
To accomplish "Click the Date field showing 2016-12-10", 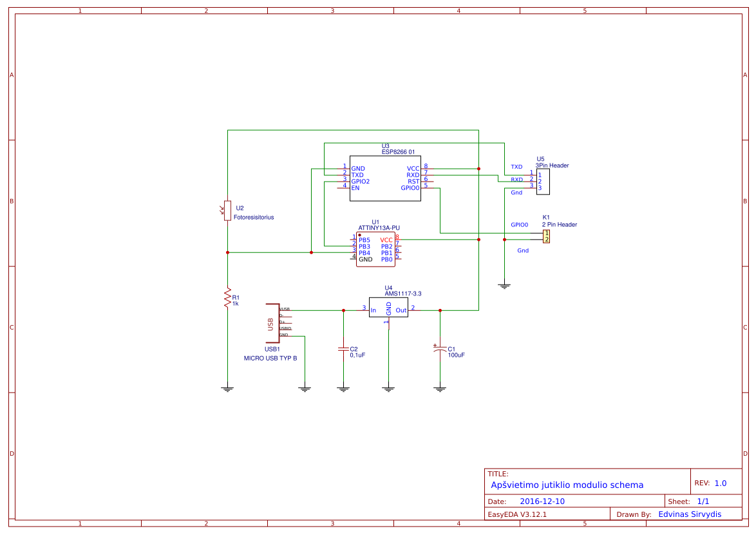I will [544, 500].
